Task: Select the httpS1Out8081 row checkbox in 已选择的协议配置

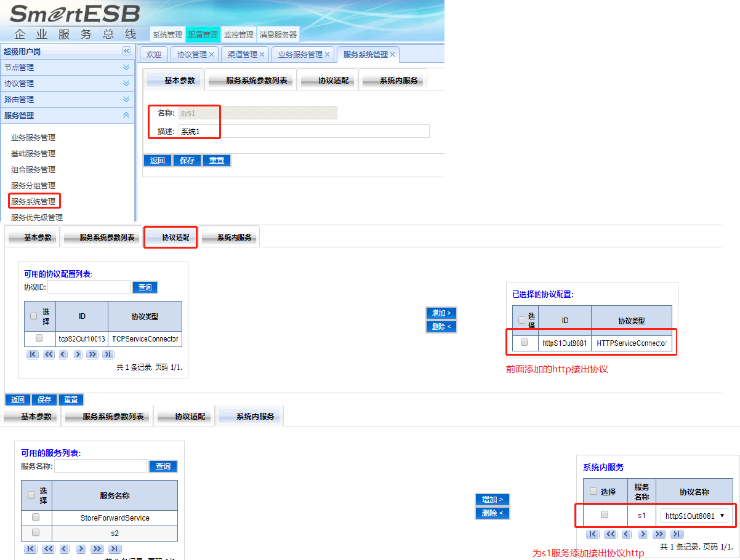Action: coord(524,342)
